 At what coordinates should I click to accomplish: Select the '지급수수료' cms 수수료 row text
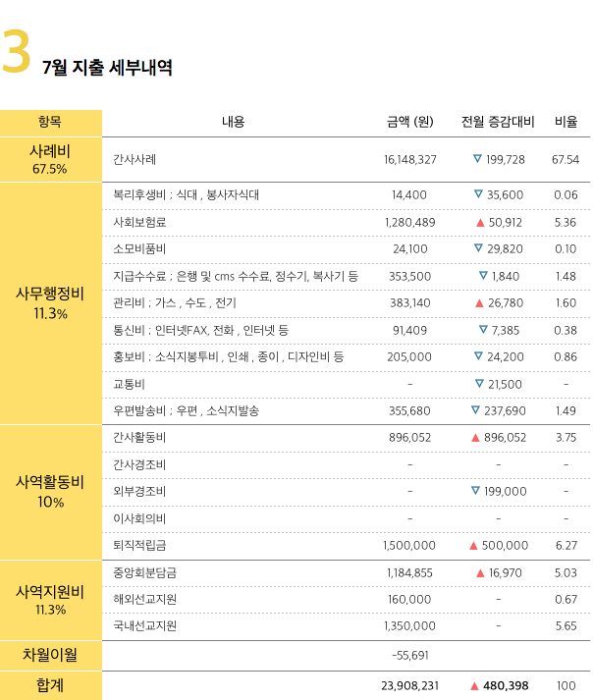click(236, 276)
